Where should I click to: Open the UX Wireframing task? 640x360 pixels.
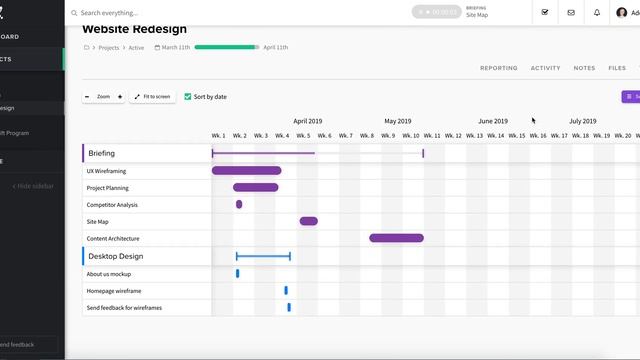(x=106, y=171)
